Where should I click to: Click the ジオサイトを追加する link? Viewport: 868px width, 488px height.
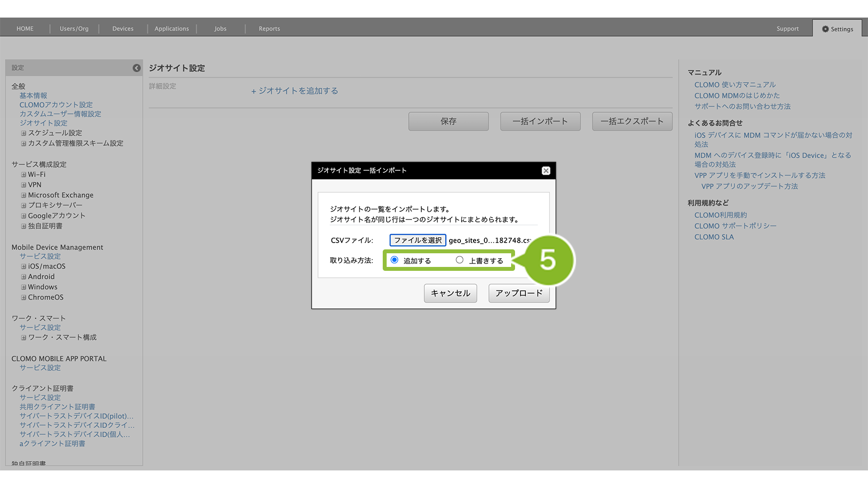click(x=294, y=91)
